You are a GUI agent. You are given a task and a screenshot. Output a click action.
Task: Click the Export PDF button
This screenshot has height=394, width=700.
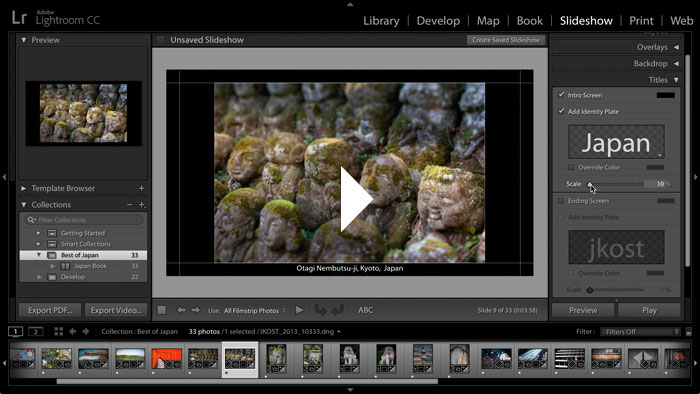tap(50, 310)
